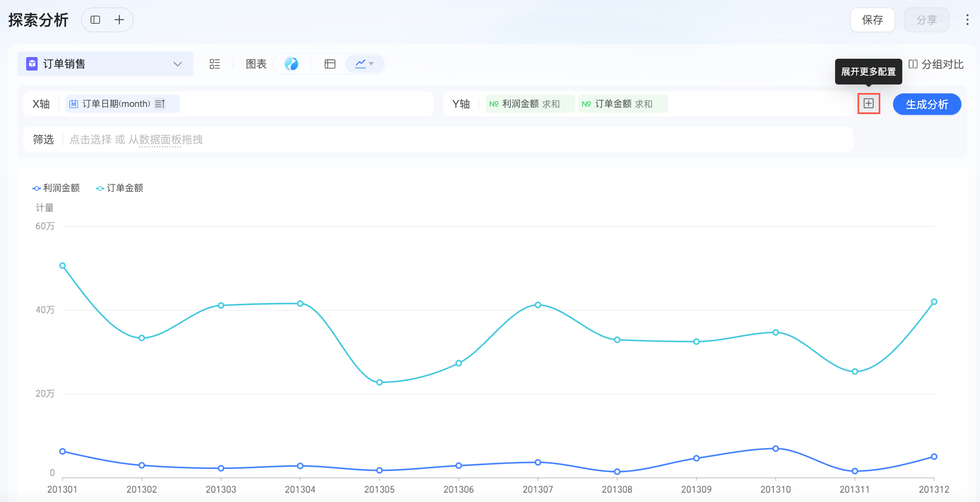Open the 利润金额 求和 field options
This screenshot has width=980, height=502.
click(x=530, y=104)
